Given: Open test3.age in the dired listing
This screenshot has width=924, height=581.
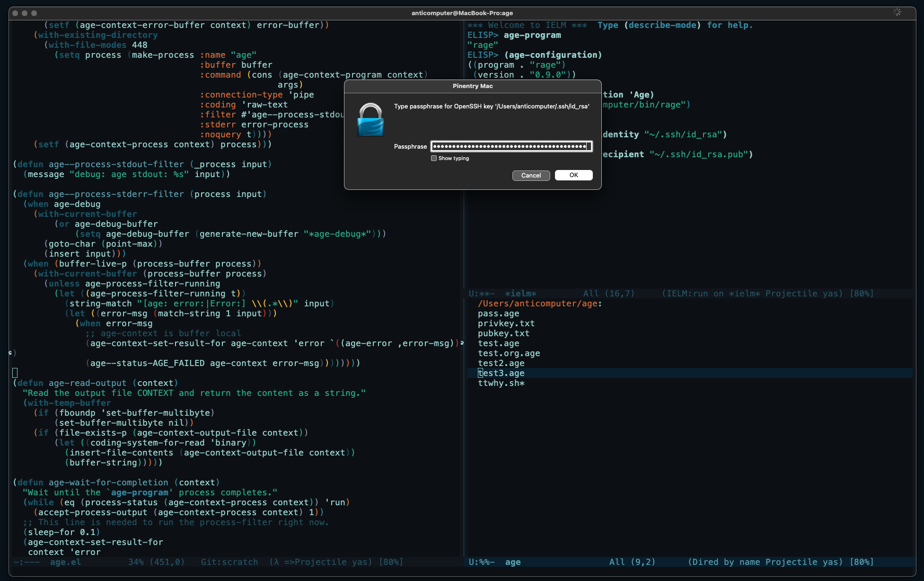Looking at the screenshot, I should [x=501, y=373].
